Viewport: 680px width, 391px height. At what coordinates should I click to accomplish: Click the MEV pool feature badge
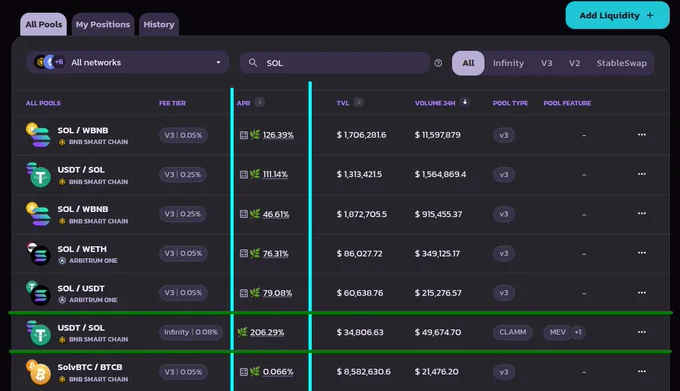click(557, 332)
